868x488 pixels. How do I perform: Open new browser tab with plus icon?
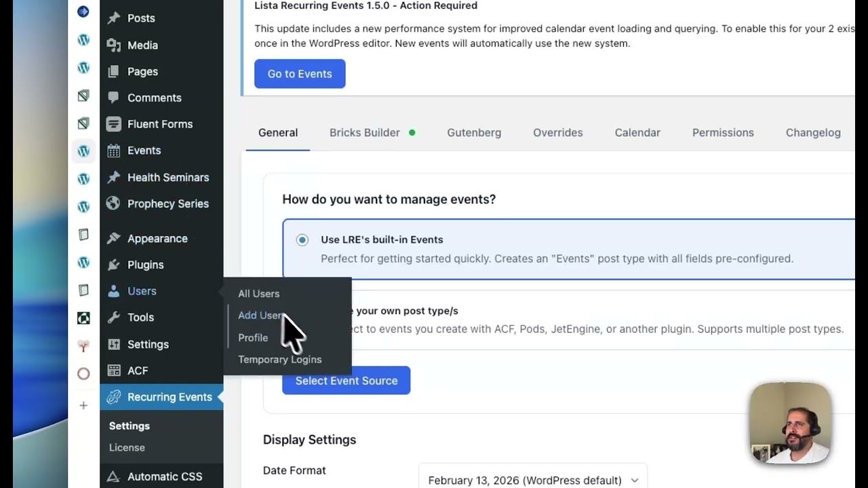83,405
